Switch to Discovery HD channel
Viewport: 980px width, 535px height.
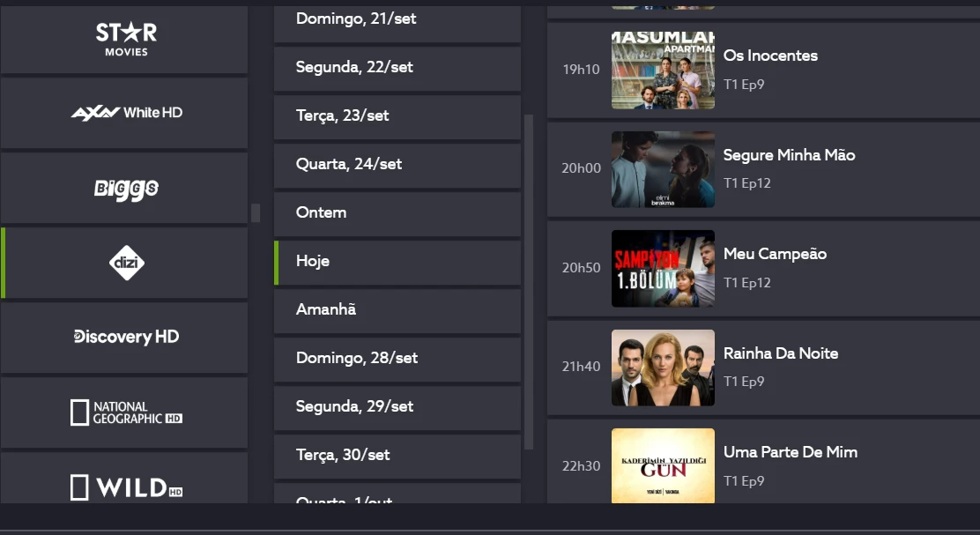124,338
